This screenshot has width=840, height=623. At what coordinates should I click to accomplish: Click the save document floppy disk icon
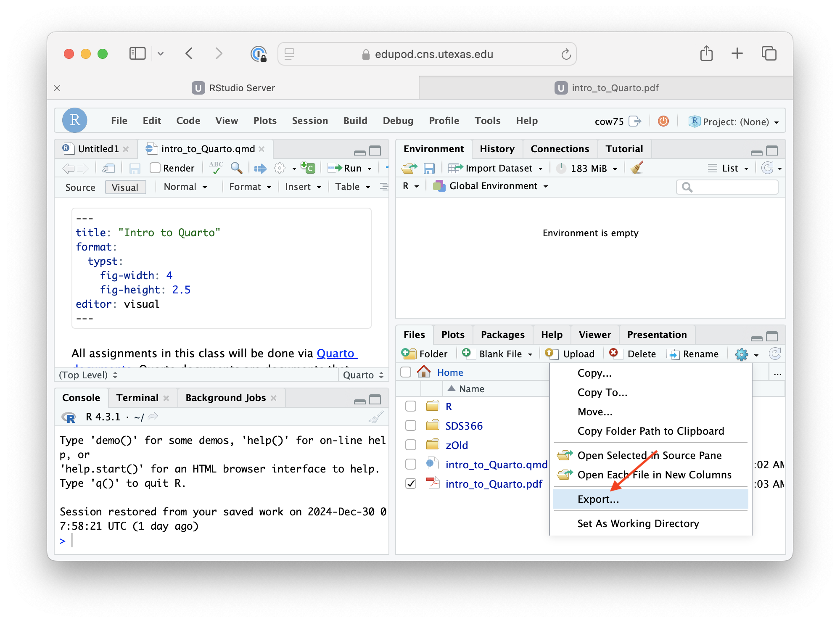pos(135,168)
